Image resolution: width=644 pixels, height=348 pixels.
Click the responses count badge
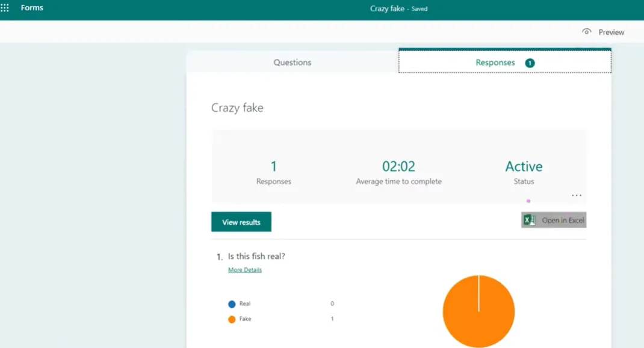tap(530, 63)
